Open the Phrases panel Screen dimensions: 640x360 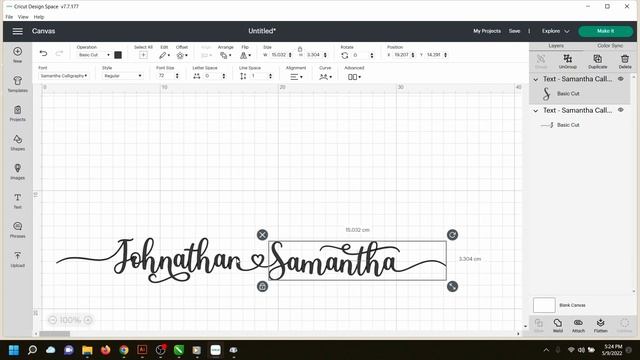click(x=18, y=230)
